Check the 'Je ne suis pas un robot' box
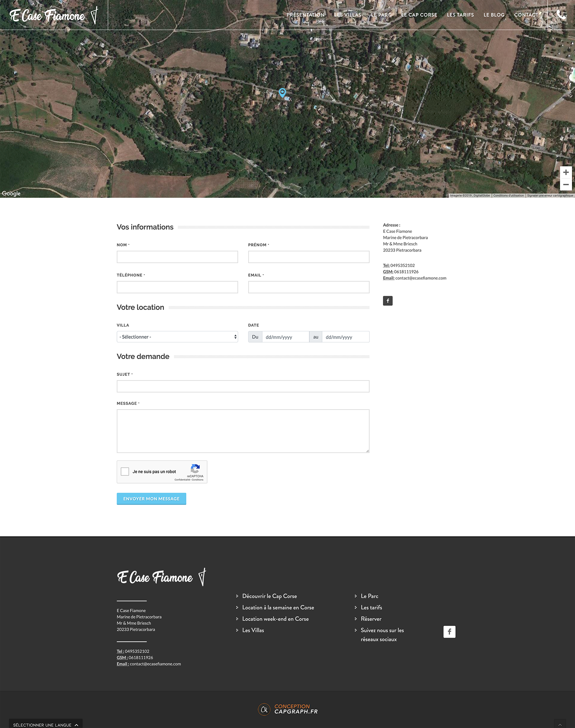This screenshot has height=728, width=575. pos(125,471)
